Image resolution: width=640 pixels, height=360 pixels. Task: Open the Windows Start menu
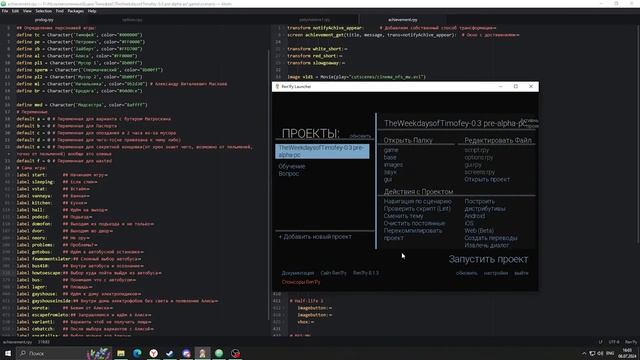8,353
